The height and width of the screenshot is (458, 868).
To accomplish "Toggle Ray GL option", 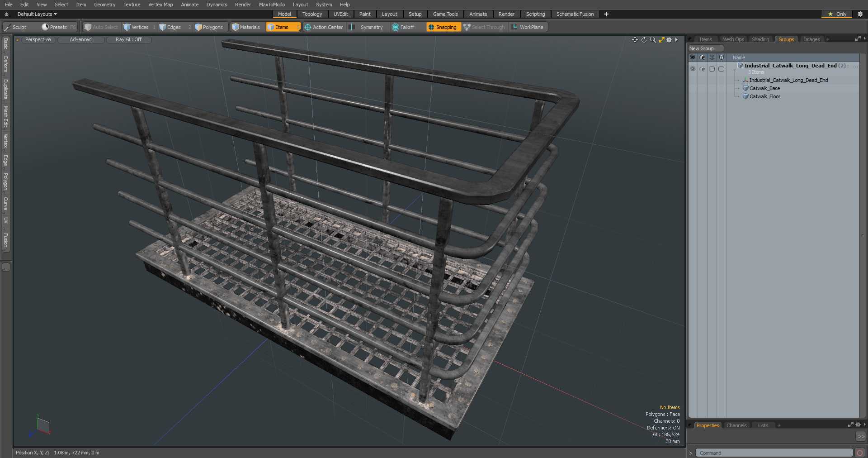I will [x=128, y=40].
